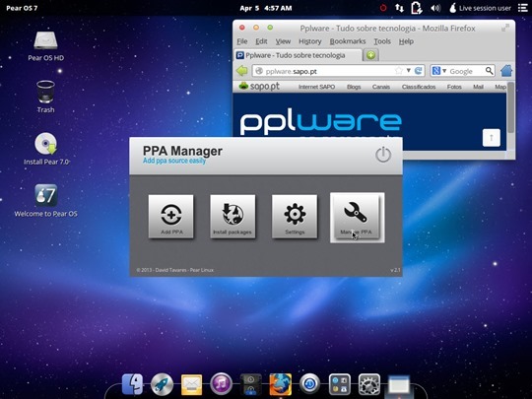The image size is (532, 399).
Task: Open Live session user menu
Action: click(480, 8)
